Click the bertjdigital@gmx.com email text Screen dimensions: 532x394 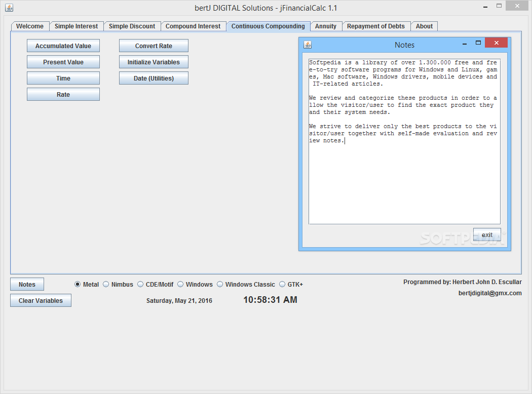tap(490, 293)
